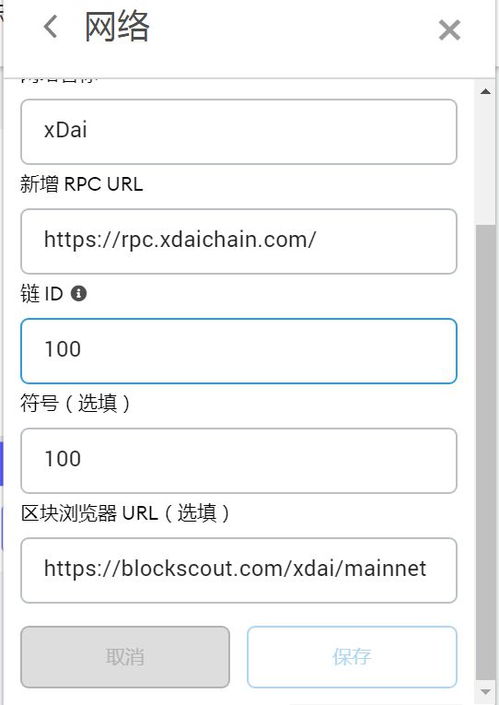Focus the network name field containing xDai
499x705 pixels.
click(x=239, y=132)
